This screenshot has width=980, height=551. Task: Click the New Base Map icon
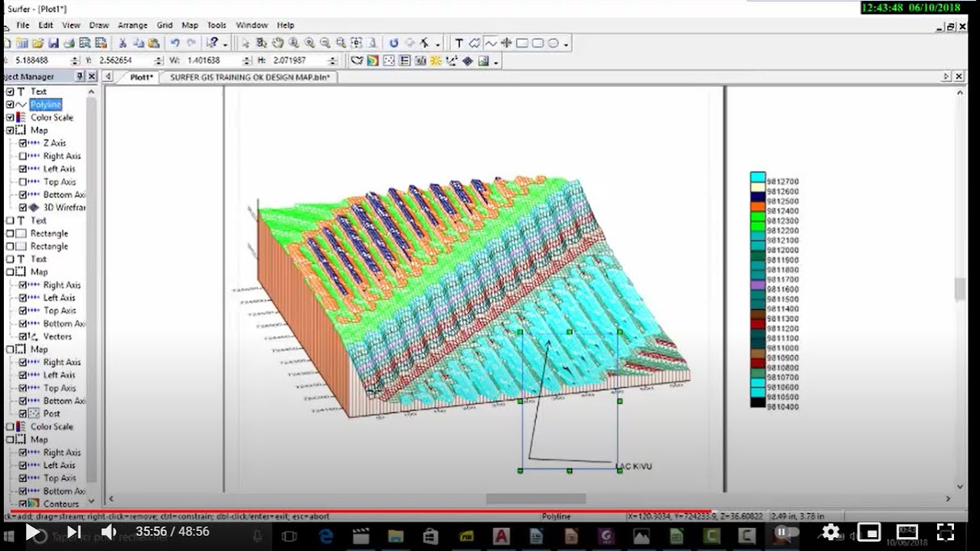357,60
